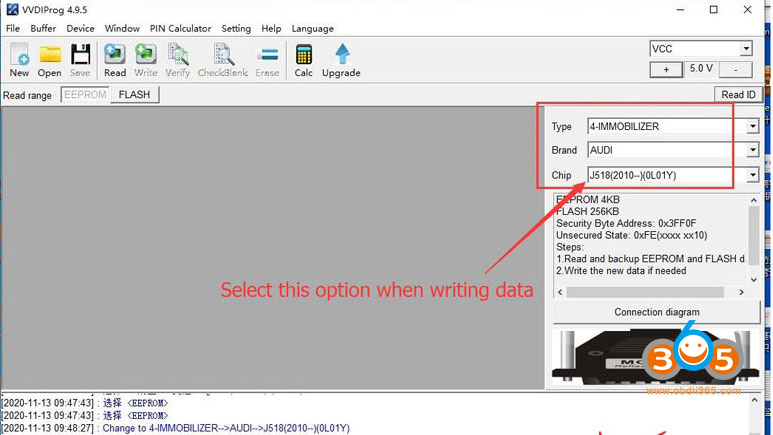Click the chip info vertical scrollbar
773x435 pixels.
tap(754, 236)
